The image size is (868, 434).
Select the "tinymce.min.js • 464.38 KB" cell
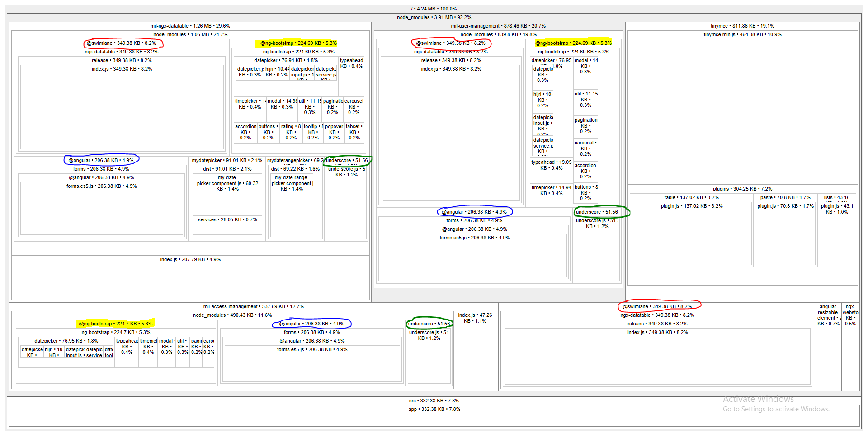coord(742,34)
